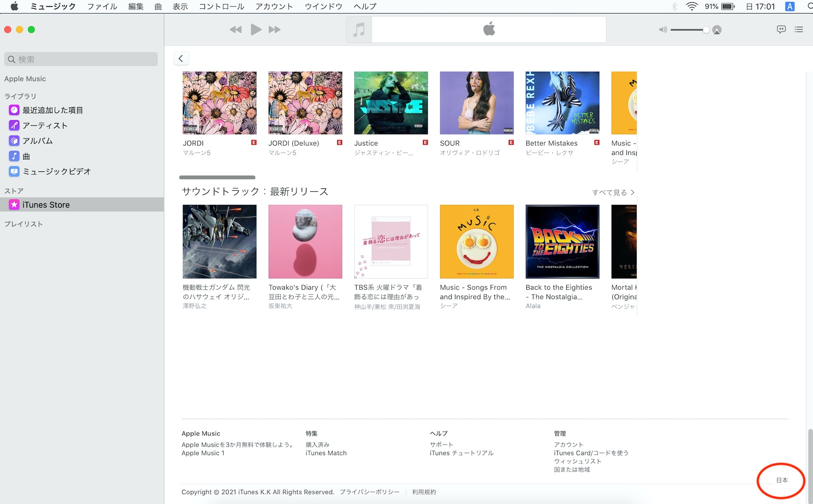Open the コントロール menu
The image size is (813, 504).
click(221, 7)
